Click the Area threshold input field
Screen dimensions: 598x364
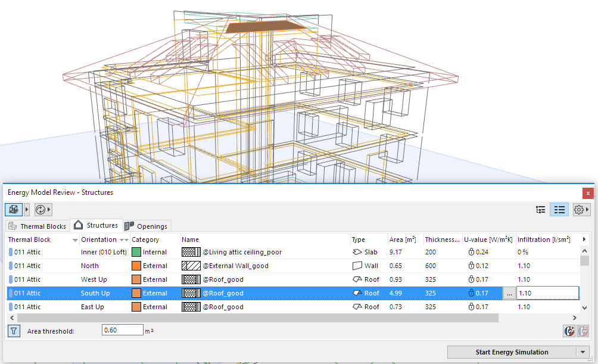122,331
